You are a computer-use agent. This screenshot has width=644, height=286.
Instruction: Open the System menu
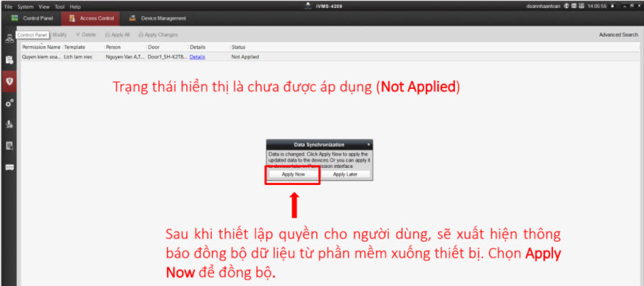[24, 6]
